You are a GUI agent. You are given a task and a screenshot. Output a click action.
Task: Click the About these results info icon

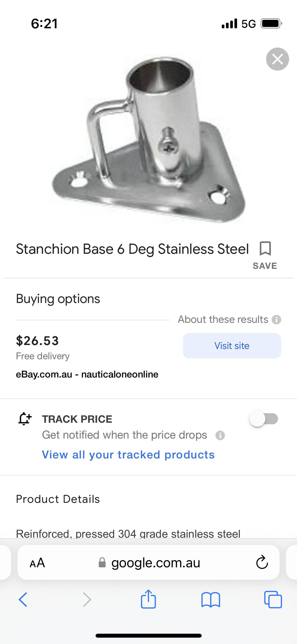pyautogui.click(x=276, y=320)
